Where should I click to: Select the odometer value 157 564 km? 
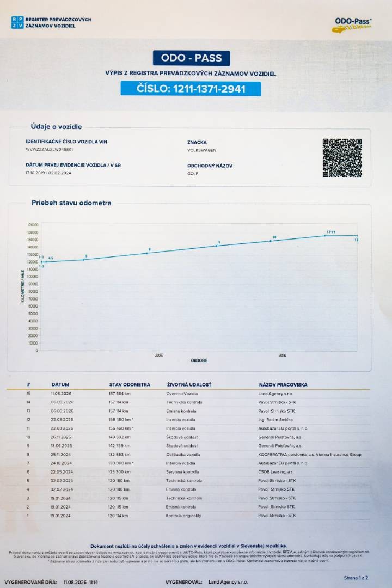click(120, 394)
